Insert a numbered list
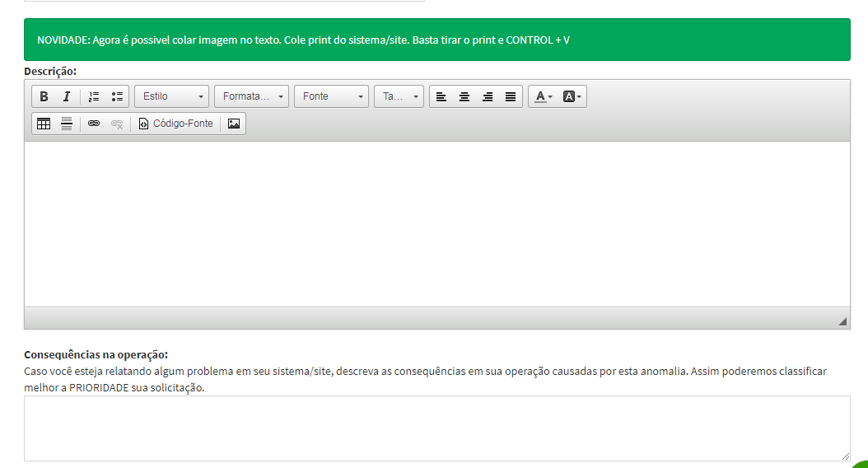Viewport: 868px width, 468px height. coord(94,96)
